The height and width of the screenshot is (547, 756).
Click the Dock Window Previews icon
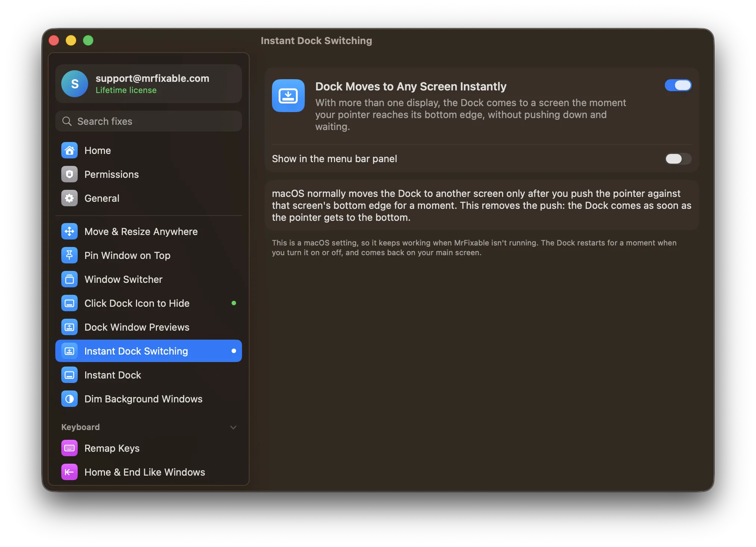69,327
